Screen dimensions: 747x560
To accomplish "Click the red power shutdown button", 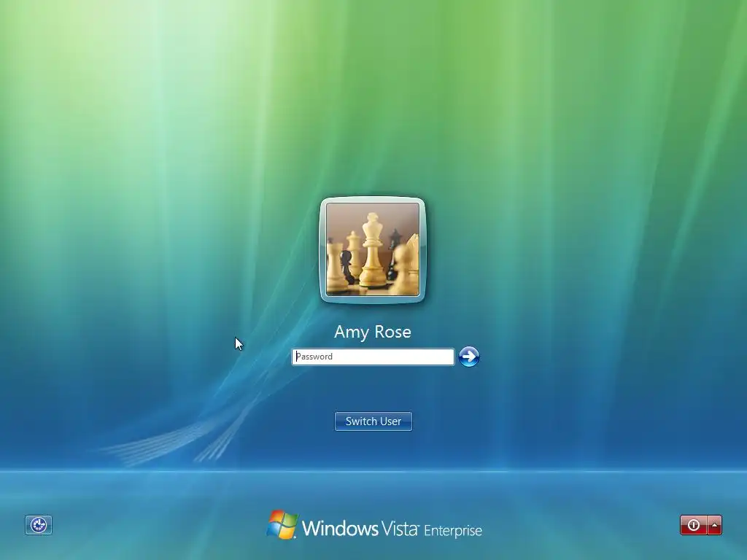I will (x=694, y=525).
